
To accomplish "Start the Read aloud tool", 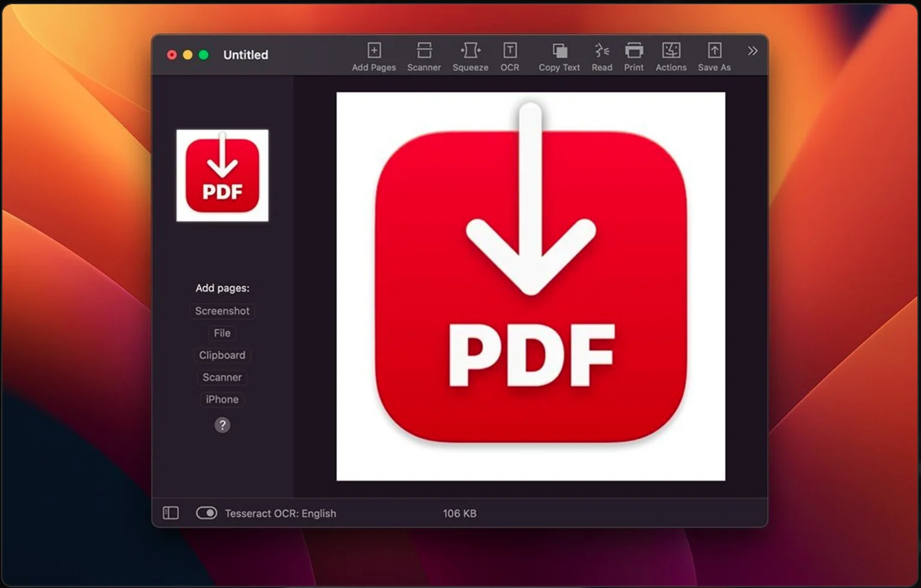I will coord(602,50).
